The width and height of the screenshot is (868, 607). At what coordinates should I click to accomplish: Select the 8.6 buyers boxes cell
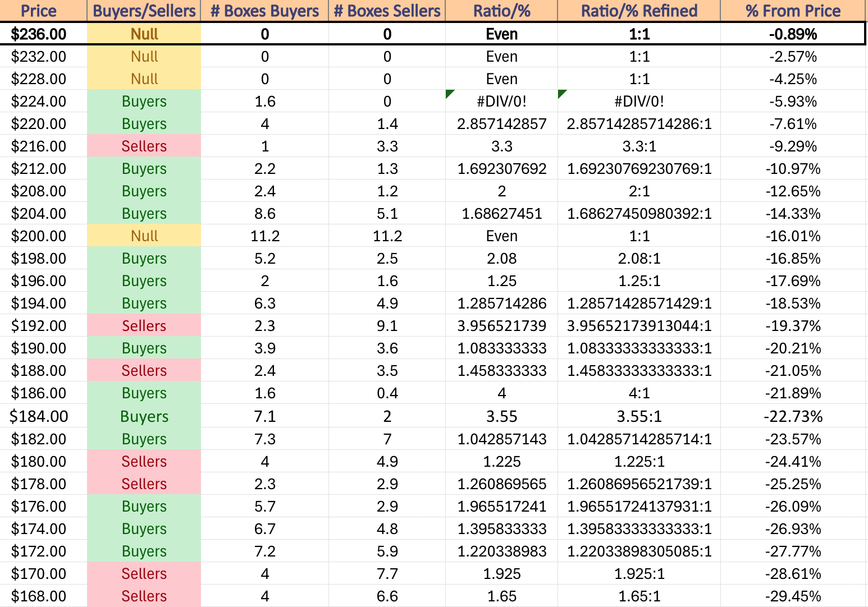[x=264, y=213]
